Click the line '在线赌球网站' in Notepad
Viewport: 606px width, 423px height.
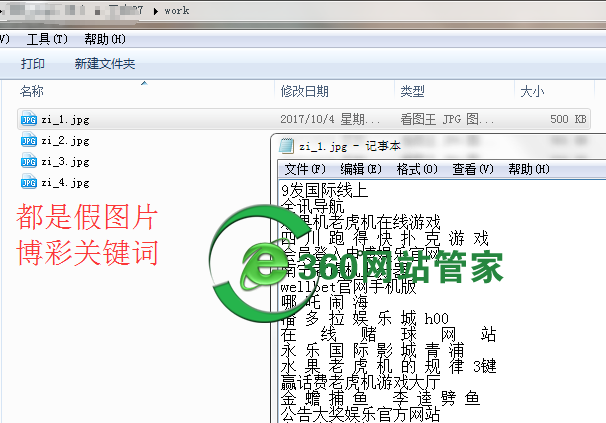click(x=388, y=334)
